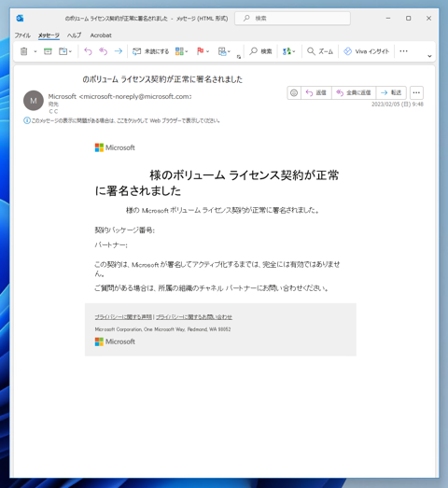Open the Translate dropdown arrow
Image resolution: width=448 pixels, height=488 pixels.
point(294,51)
